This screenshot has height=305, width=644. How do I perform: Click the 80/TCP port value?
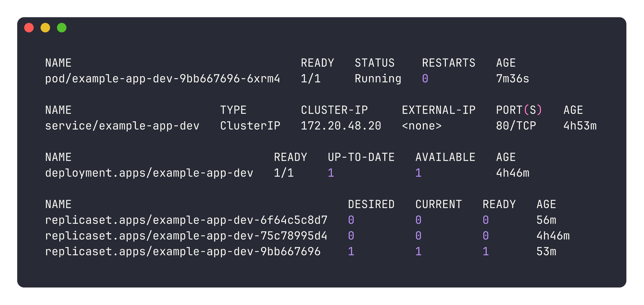point(516,126)
